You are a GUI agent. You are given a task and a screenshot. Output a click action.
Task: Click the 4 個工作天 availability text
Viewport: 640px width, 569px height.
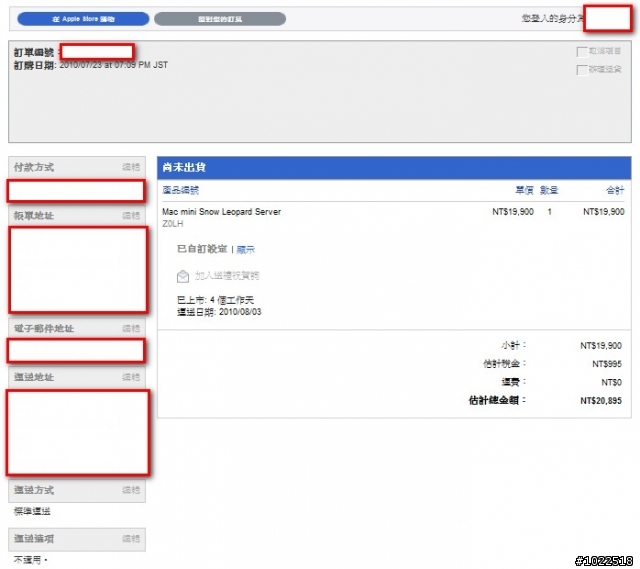(x=232, y=300)
